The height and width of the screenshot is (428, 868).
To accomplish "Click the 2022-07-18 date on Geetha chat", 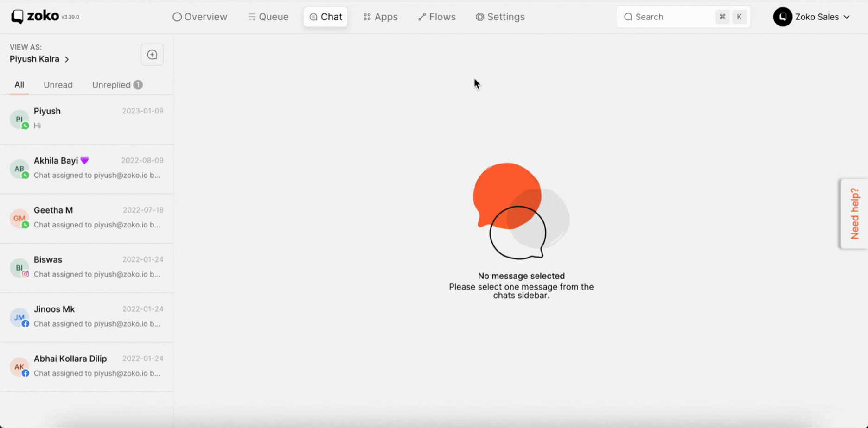I will click(x=143, y=210).
